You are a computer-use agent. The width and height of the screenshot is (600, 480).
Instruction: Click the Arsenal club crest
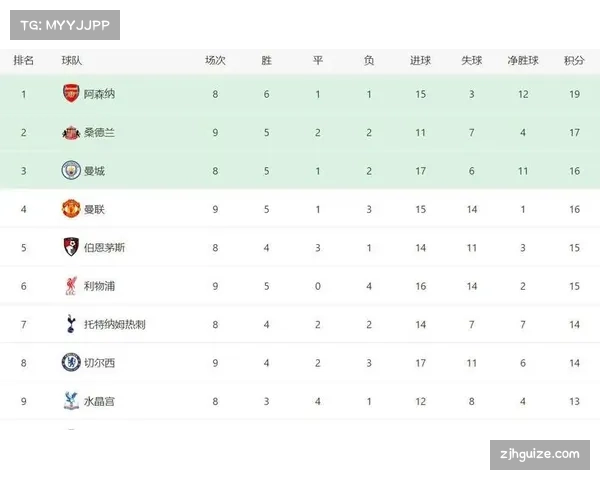71,93
